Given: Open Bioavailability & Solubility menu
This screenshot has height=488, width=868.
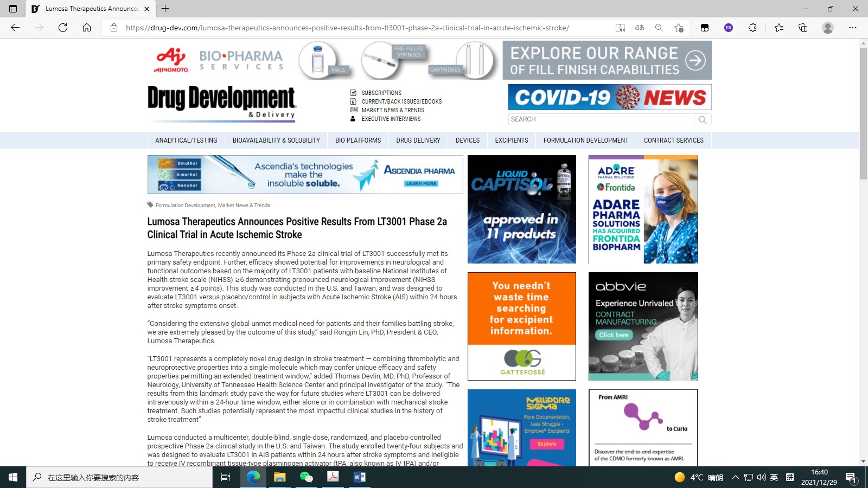Looking at the screenshot, I should pyautogui.click(x=276, y=140).
